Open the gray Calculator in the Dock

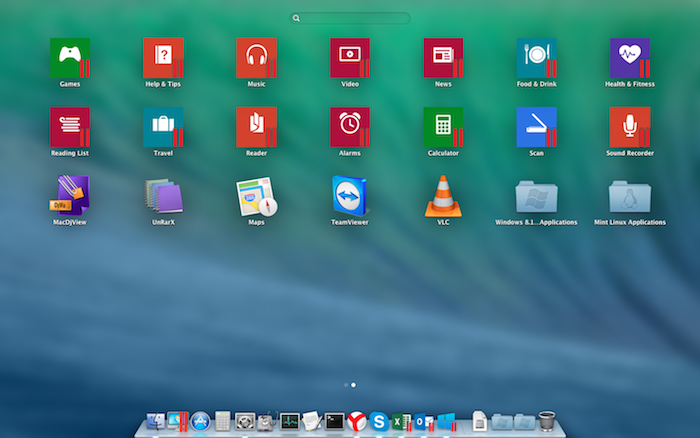pos(222,421)
